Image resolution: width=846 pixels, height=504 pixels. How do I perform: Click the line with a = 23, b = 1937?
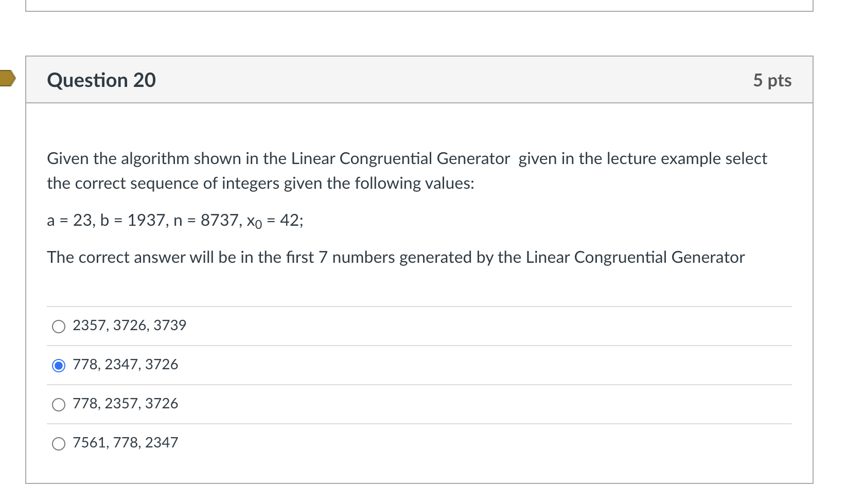(175, 221)
